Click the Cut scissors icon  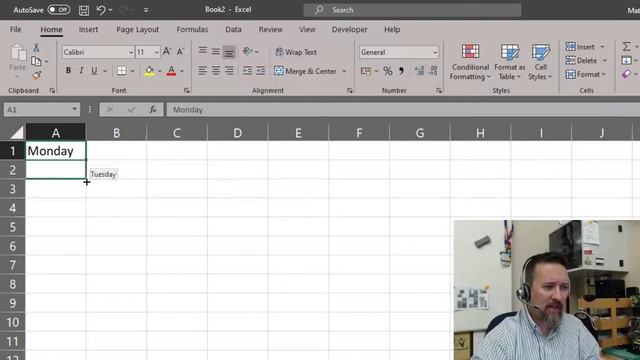36,48
